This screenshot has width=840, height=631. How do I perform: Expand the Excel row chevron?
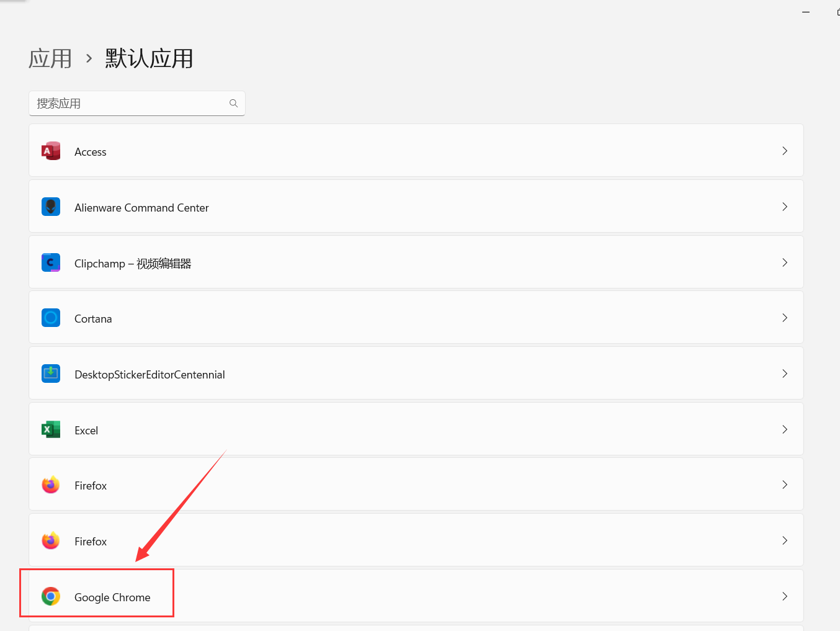point(785,429)
